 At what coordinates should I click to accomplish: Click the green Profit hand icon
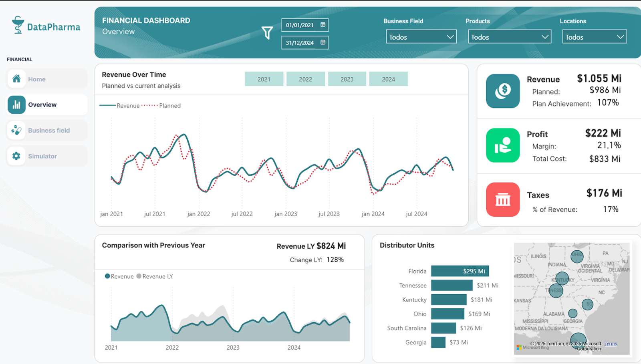tap(503, 145)
